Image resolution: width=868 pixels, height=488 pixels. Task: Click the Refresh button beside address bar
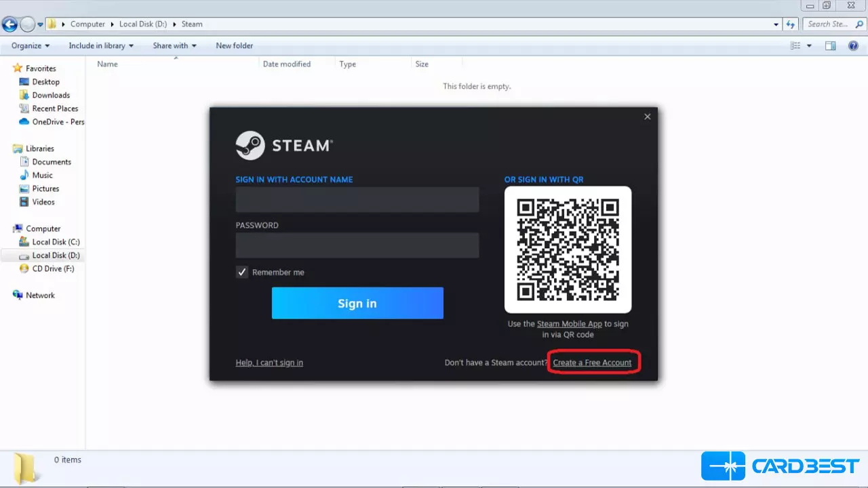pos(791,24)
